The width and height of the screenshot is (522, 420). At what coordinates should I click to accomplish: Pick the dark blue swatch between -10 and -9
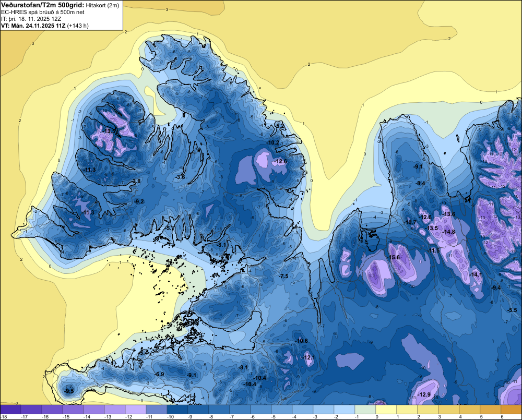coord(177,409)
